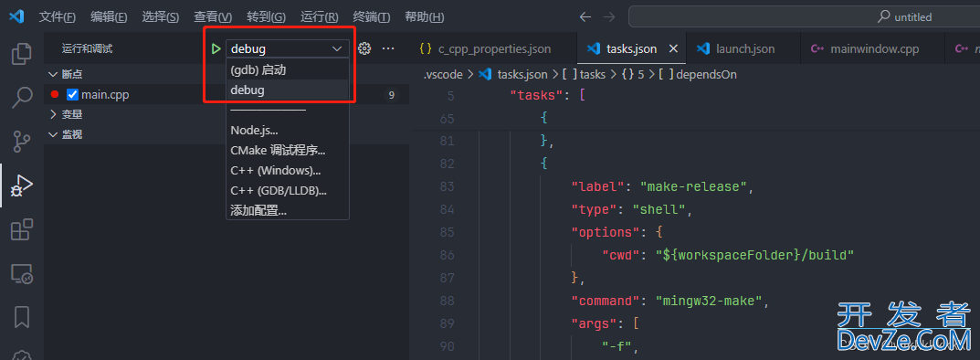Open launch.json with the gear icon
Viewport: 980px width, 360px height.
364,48
